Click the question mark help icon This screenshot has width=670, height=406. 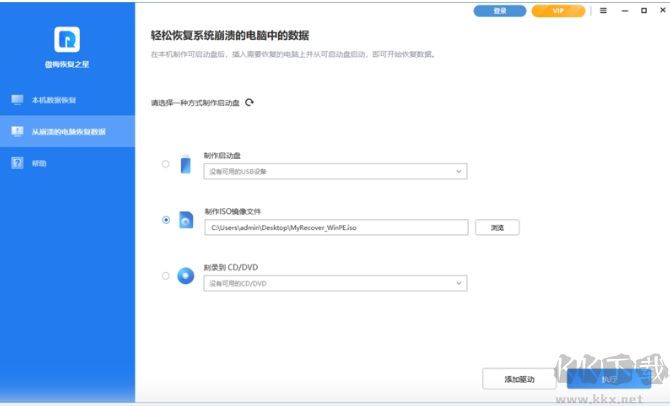(18, 163)
